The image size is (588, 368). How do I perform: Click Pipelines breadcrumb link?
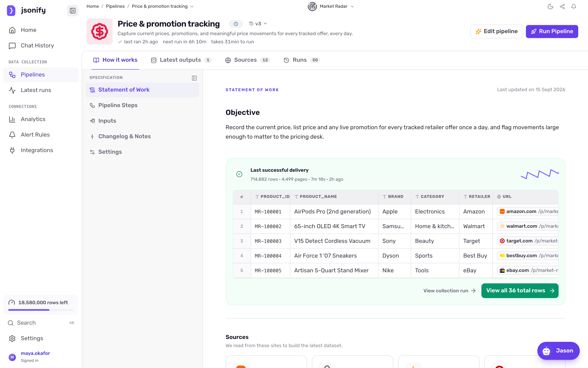pyautogui.click(x=115, y=7)
